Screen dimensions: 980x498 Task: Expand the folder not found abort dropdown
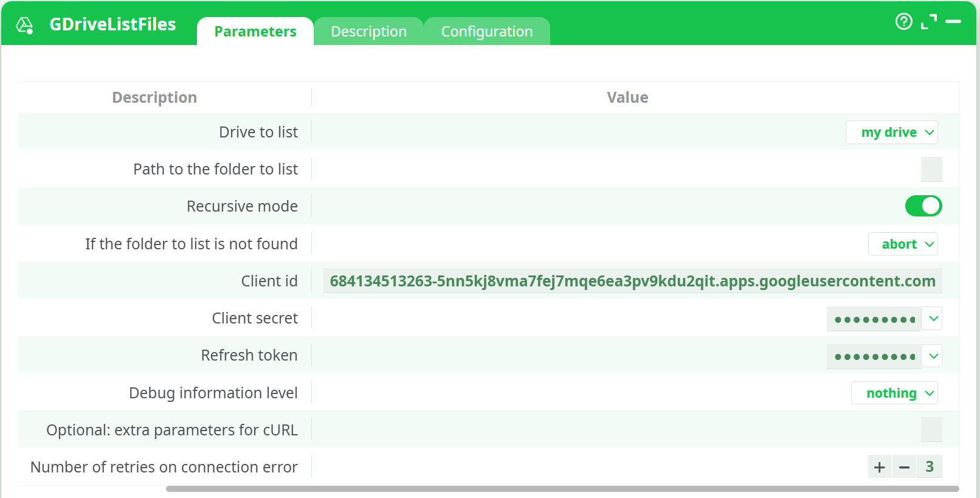click(x=903, y=244)
